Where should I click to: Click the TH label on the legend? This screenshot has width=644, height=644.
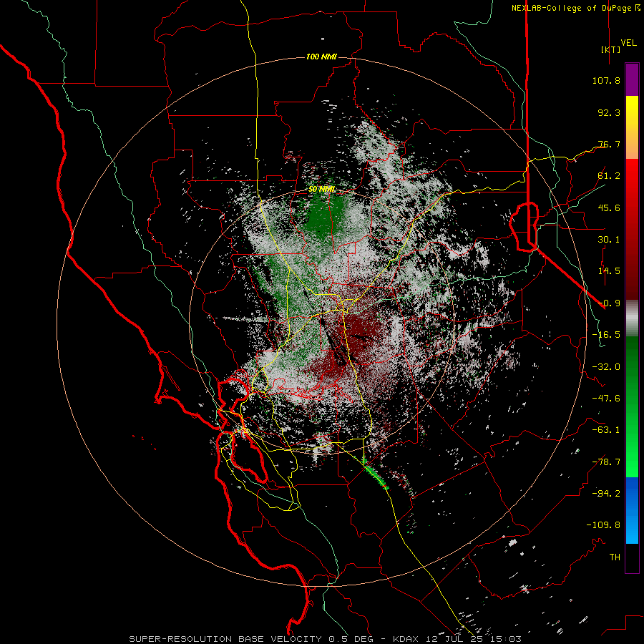point(615,557)
